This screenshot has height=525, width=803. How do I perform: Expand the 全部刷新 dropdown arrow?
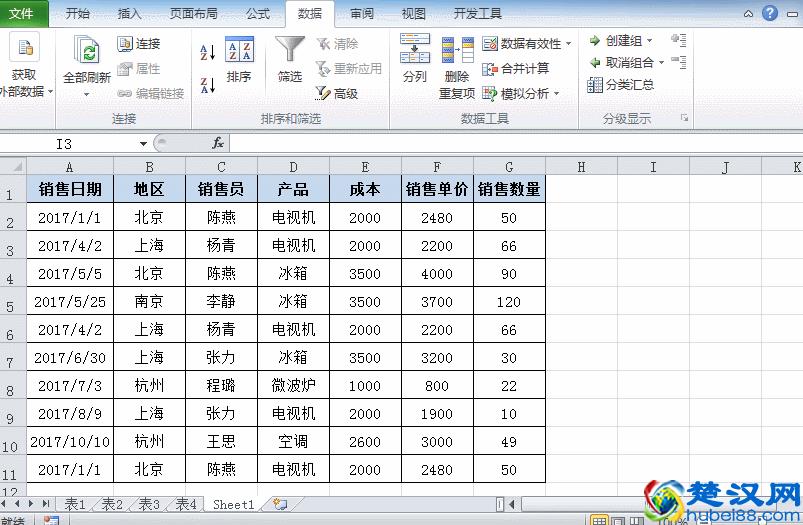(x=87, y=94)
